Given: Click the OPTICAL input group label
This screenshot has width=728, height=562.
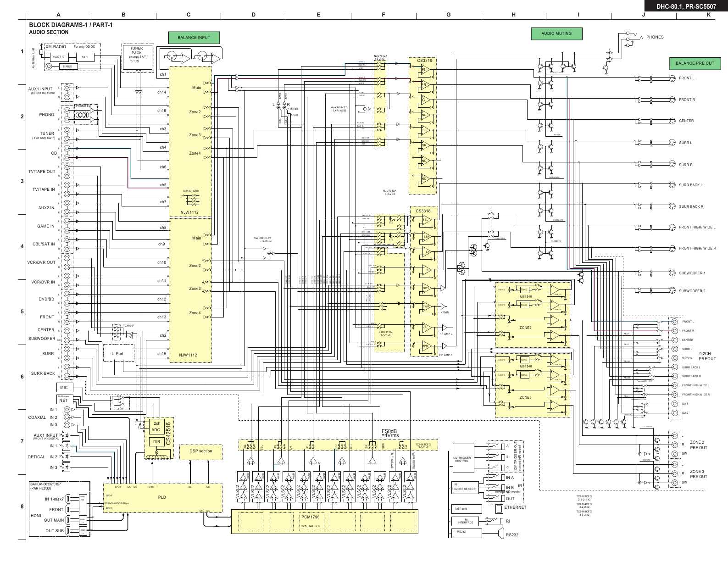Looking at the screenshot, I should point(37,457).
